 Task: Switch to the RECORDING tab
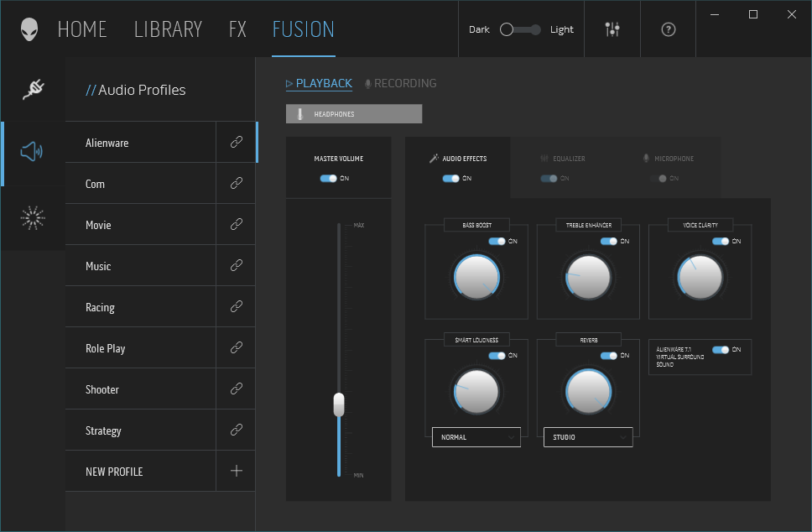coord(401,83)
